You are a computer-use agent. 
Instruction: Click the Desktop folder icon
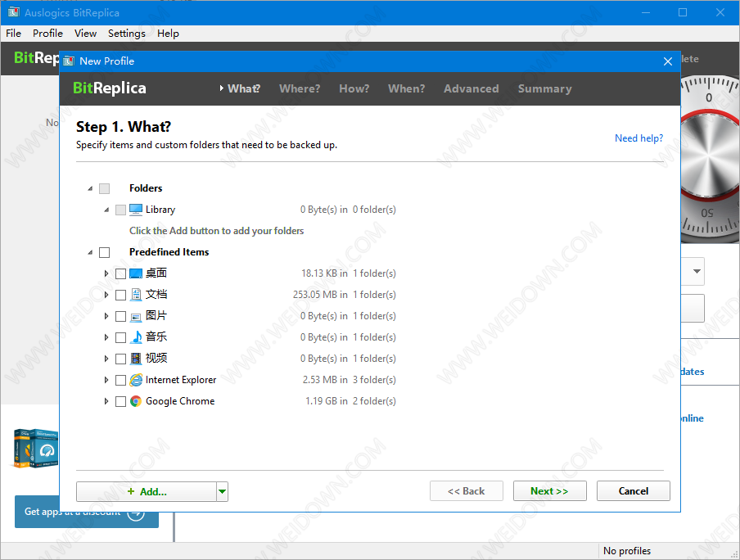click(136, 273)
